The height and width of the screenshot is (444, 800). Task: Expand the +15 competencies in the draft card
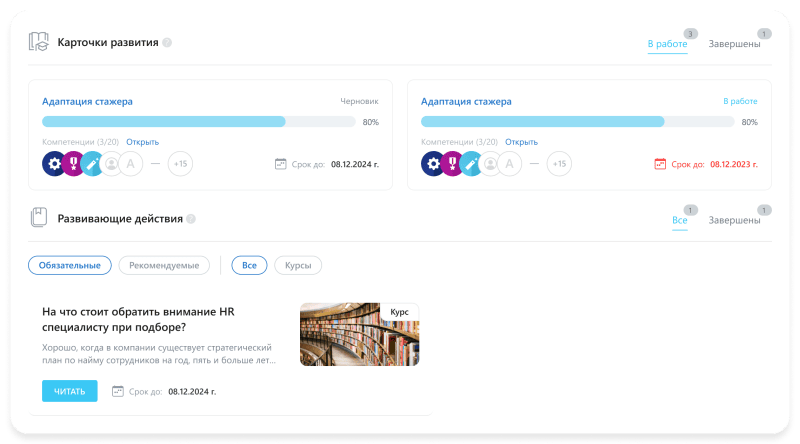(180, 164)
